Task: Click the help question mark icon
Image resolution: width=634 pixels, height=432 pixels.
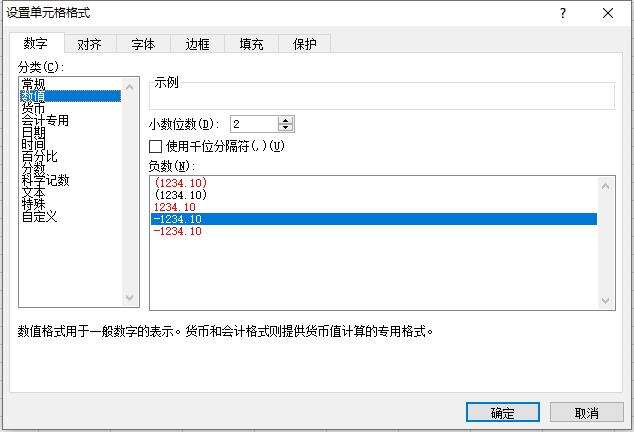Action: [x=563, y=13]
